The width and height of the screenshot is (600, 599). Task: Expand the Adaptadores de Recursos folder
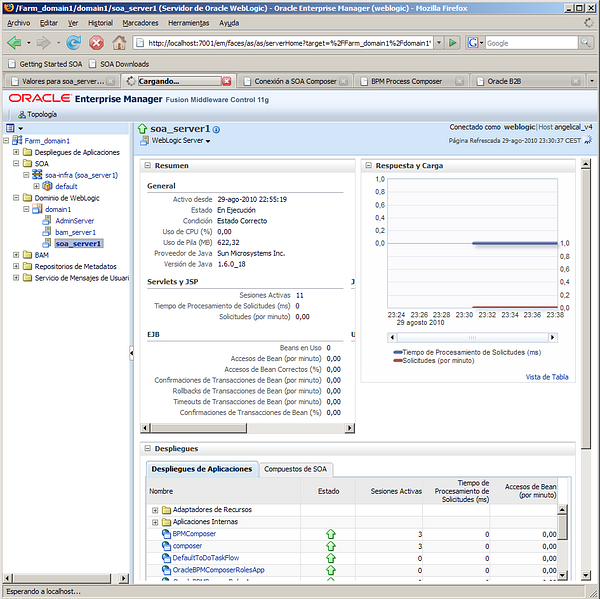pyautogui.click(x=154, y=510)
